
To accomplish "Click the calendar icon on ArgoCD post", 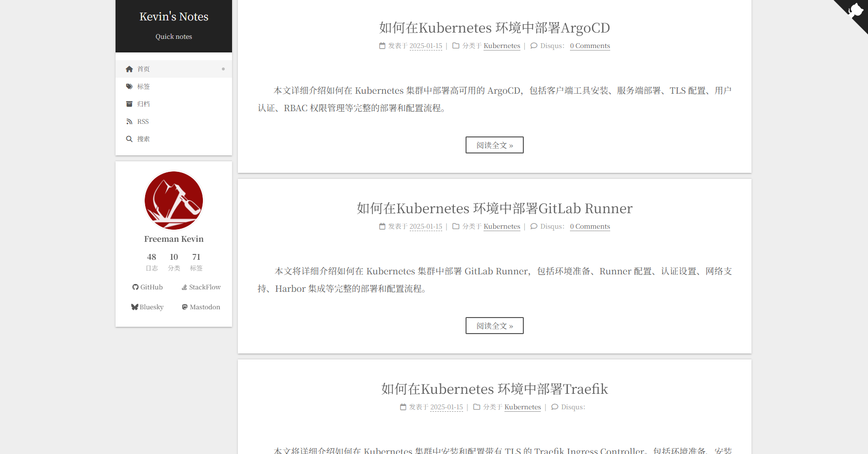I will point(383,46).
